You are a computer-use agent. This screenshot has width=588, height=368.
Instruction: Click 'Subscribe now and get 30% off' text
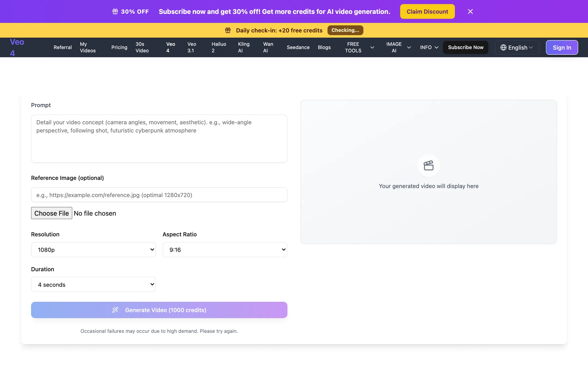[x=274, y=11]
